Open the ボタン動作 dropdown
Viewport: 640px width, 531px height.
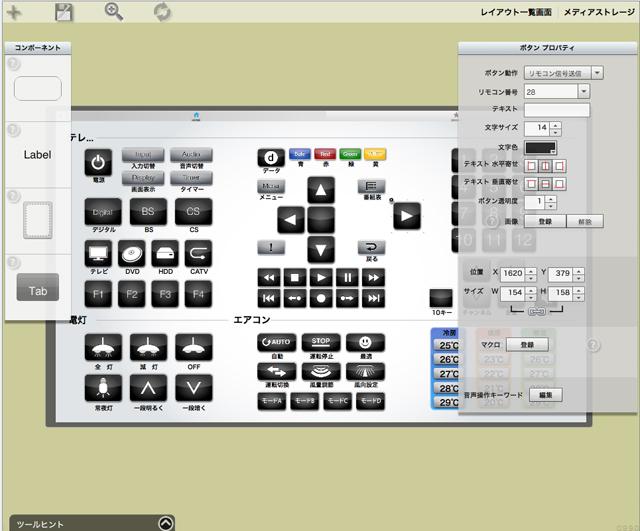click(x=597, y=73)
